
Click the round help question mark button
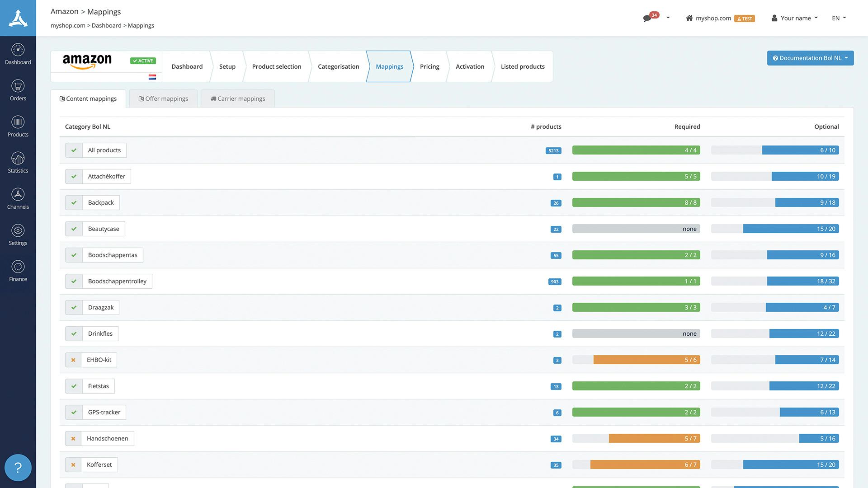(x=18, y=468)
